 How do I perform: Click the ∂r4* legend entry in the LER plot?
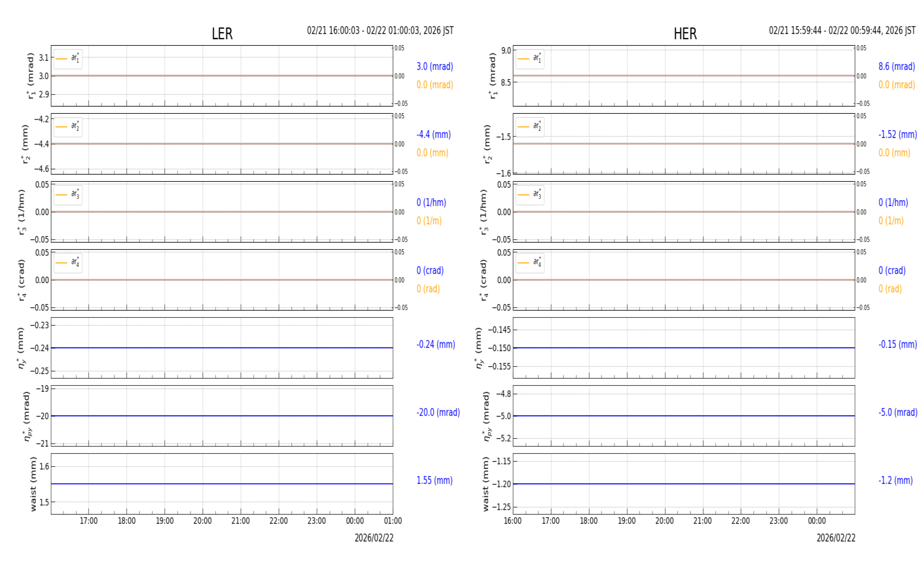[68, 263]
